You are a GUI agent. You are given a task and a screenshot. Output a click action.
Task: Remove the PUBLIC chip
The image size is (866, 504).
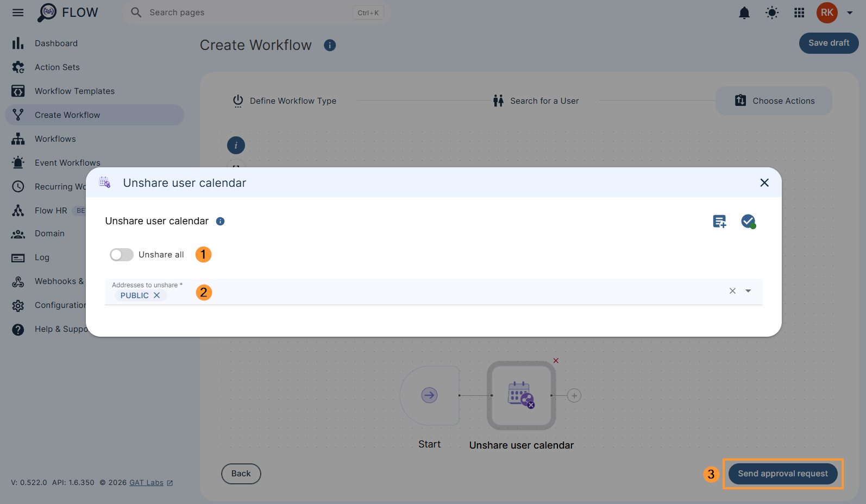[156, 295]
